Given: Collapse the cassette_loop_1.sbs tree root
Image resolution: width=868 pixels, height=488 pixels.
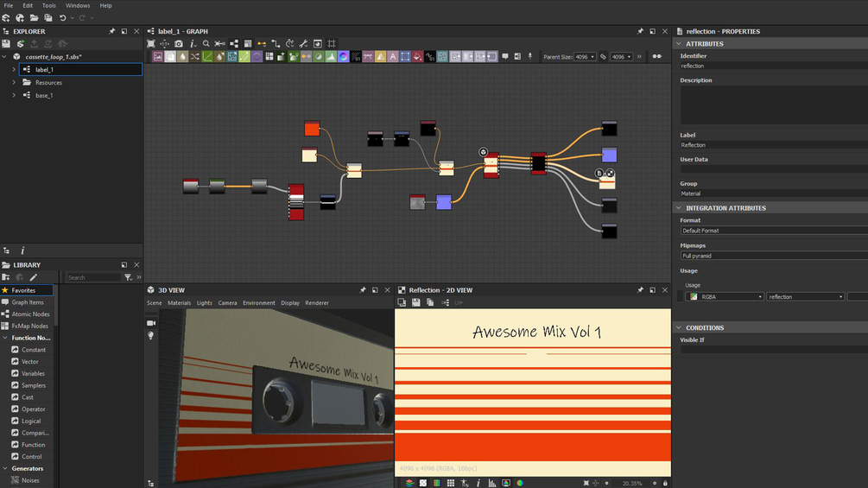Looking at the screenshot, I should (x=4, y=56).
